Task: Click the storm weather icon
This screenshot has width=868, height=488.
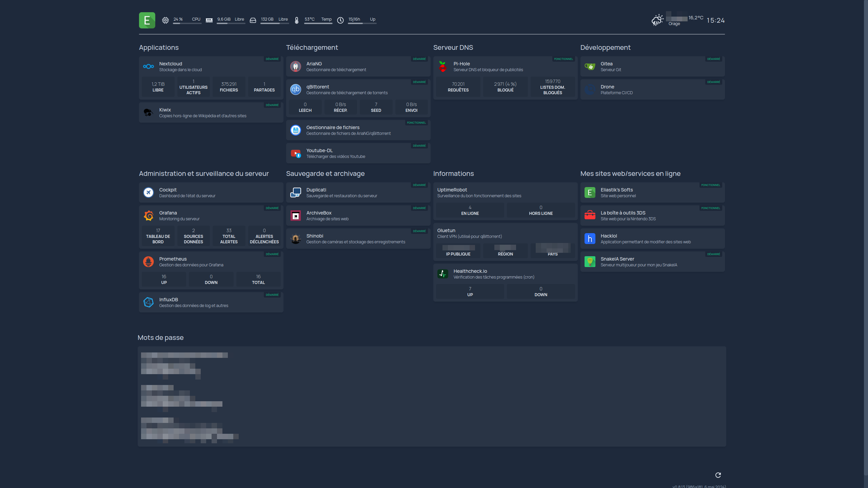Action: click(x=657, y=20)
